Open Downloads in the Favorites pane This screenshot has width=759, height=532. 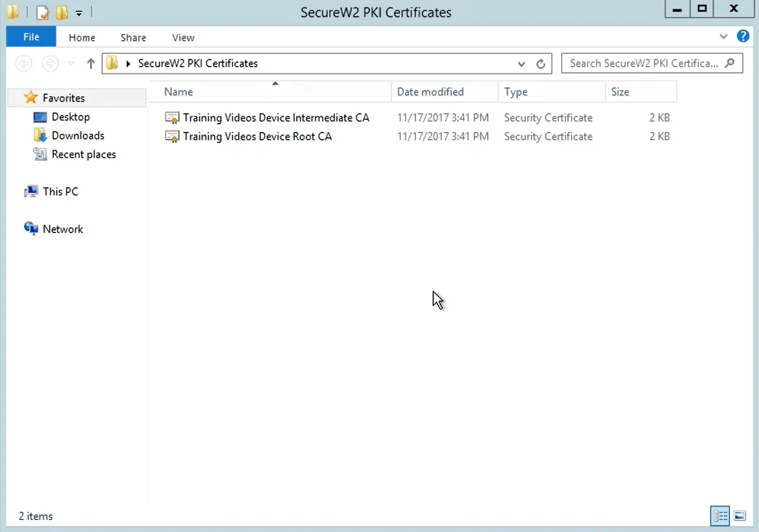78,136
